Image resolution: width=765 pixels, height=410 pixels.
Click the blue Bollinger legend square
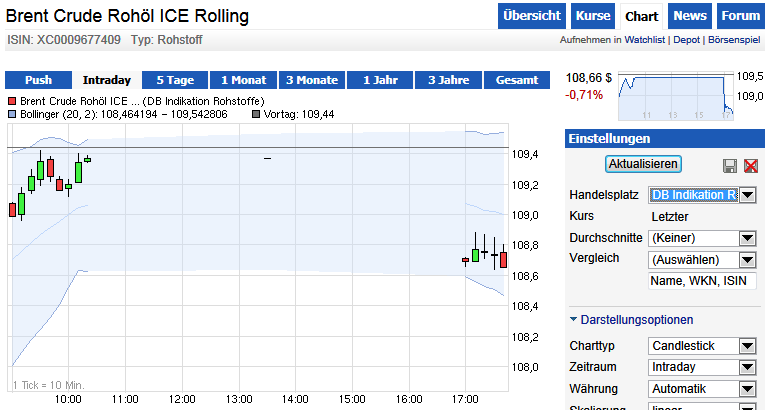11,115
